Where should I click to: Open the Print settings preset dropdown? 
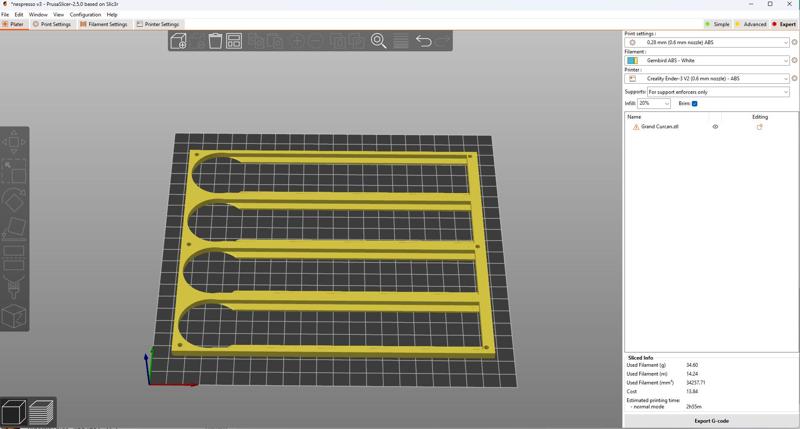point(707,42)
